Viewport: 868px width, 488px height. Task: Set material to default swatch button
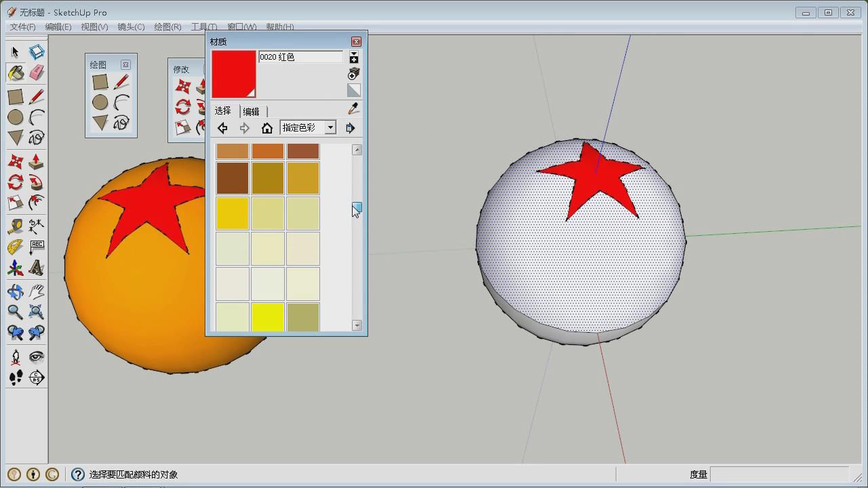pos(353,90)
